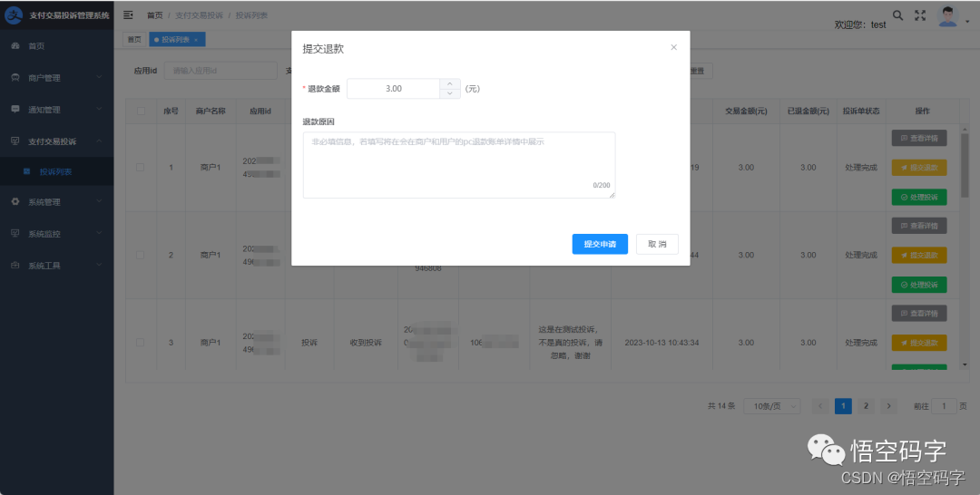
Task: Click 查看详情 for row 1
Action: click(919, 138)
